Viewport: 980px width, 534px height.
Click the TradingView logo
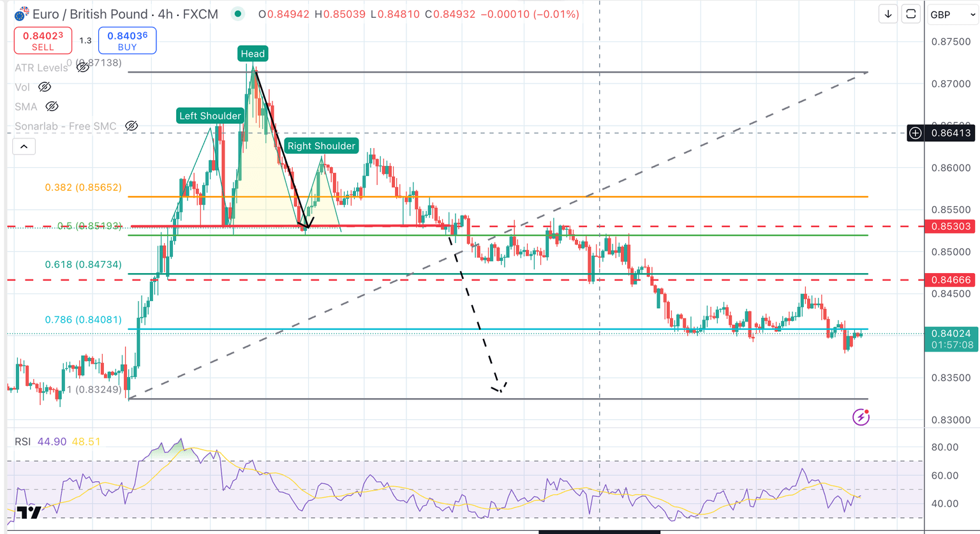30,511
